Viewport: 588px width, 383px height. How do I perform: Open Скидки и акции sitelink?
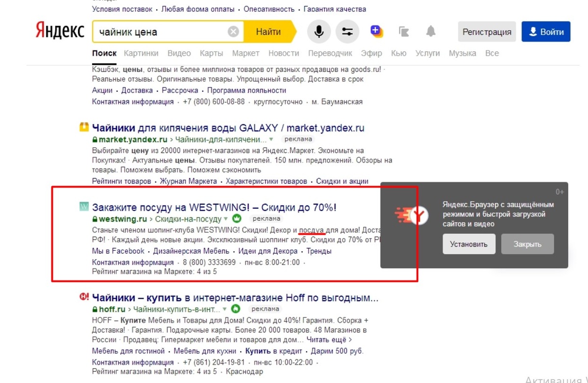[x=342, y=181]
